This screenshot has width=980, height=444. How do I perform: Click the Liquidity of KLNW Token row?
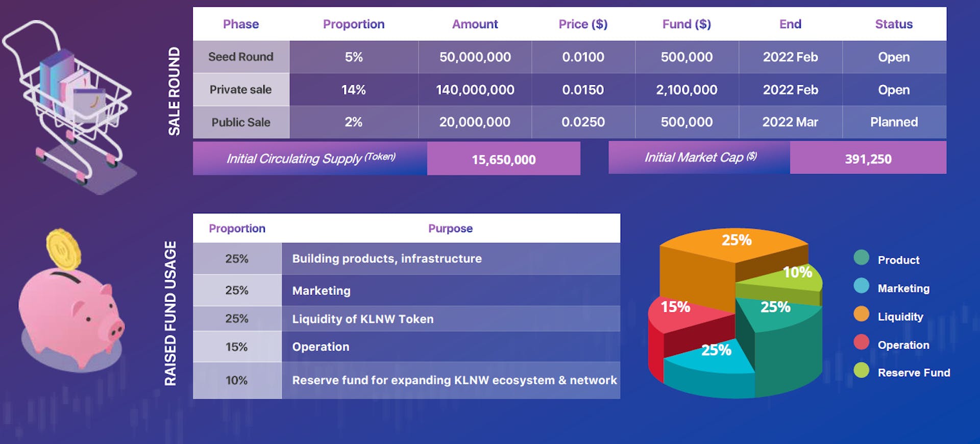[x=362, y=319]
